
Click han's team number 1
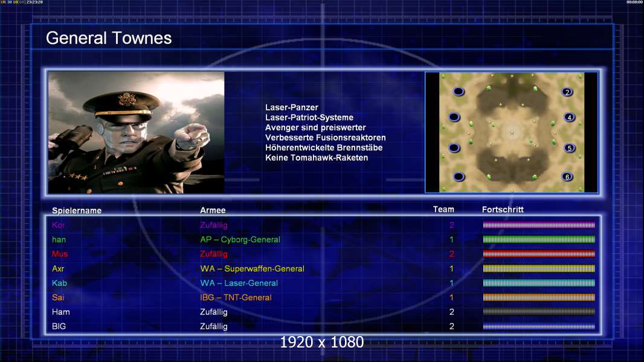pos(452,240)
